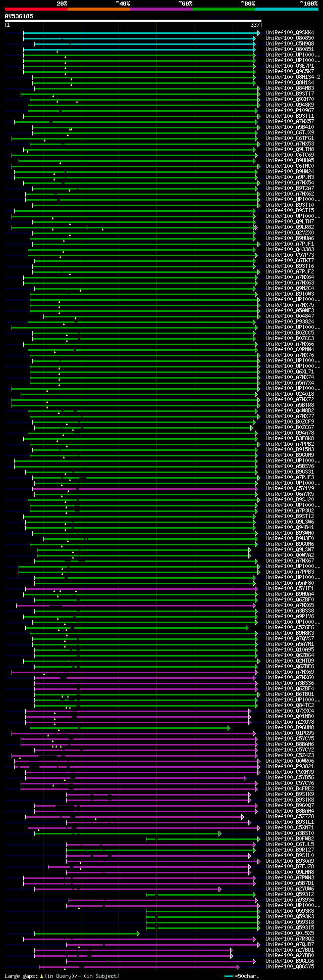Click the UniRef100_B9HW24 label
This screenshot has width=323, height=980.
pyautogui.click(x=290, y=172)
